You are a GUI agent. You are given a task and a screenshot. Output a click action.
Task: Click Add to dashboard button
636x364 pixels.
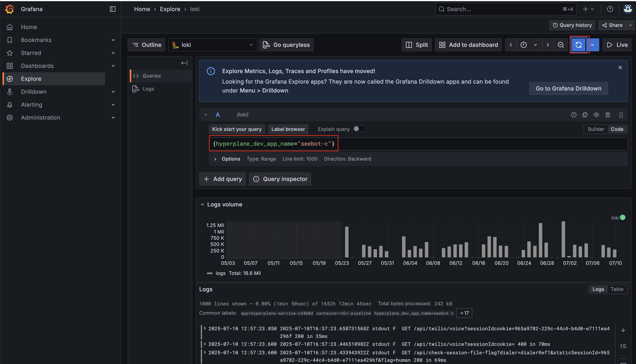[x=468, y=45]
